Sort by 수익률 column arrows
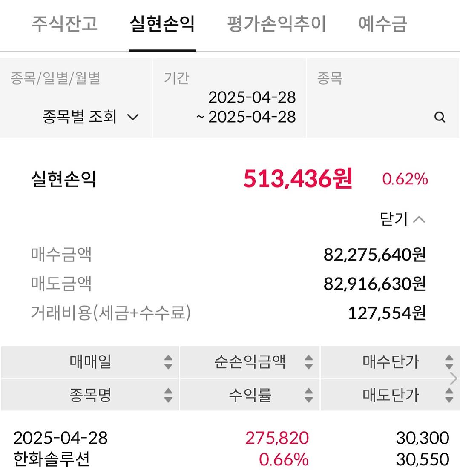460x476 pixels. (309, 396)
